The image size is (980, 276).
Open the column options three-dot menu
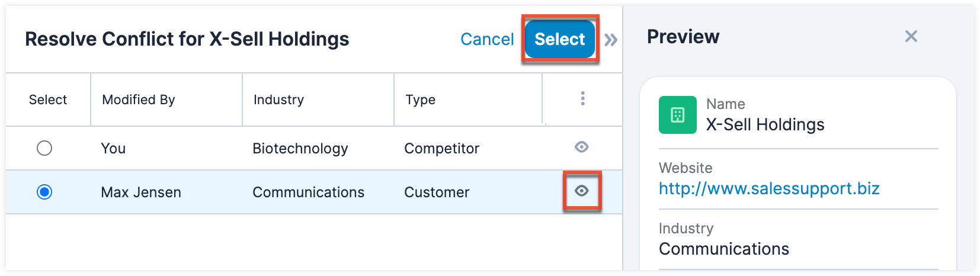click(x=582, y=98)
